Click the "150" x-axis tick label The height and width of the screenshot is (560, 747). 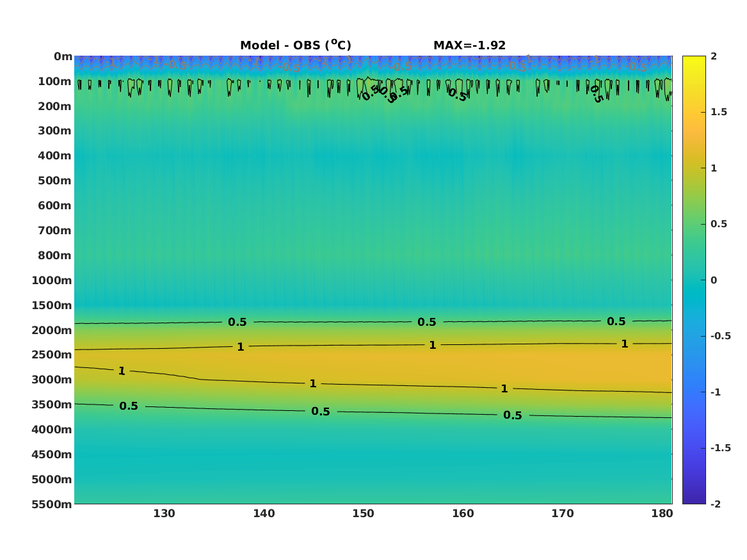coord(364,513)
